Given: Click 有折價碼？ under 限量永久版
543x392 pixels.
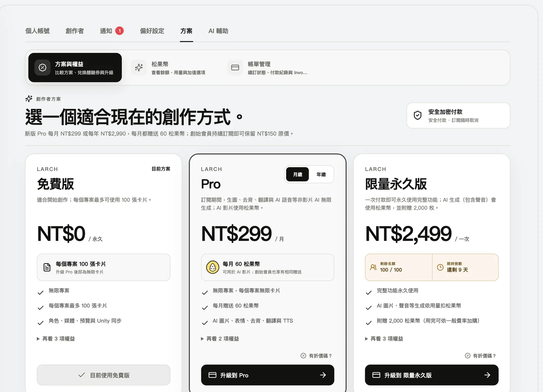Looking at the screenshot, I should (x=480, y=356).
